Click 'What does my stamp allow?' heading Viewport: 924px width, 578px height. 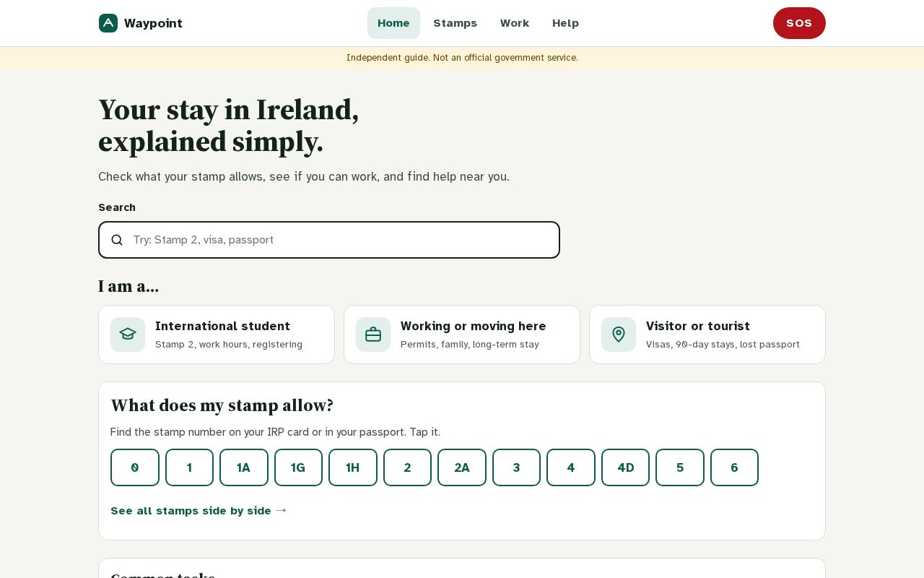click(x=222, y=405)
